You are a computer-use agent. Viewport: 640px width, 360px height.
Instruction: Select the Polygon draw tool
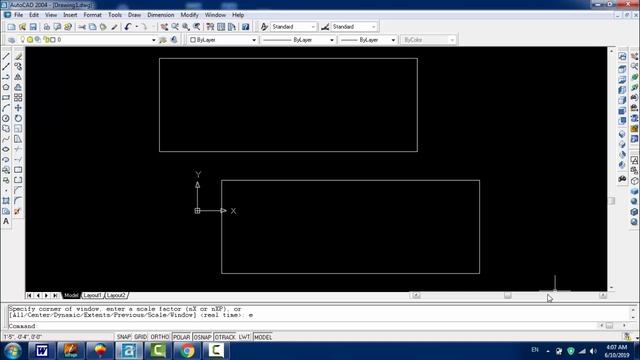(x=6, y=87)
